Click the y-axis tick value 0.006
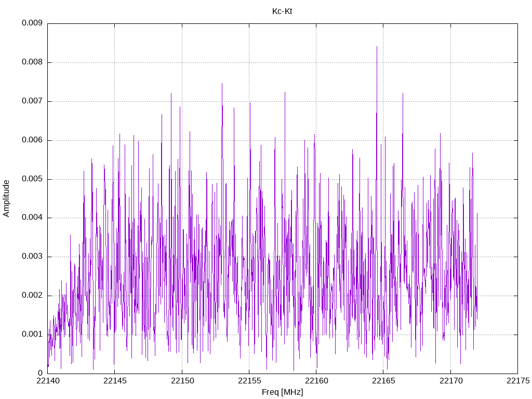Image resolution: width=532 pixels, height=399 pixels. [x=32, y=140]
